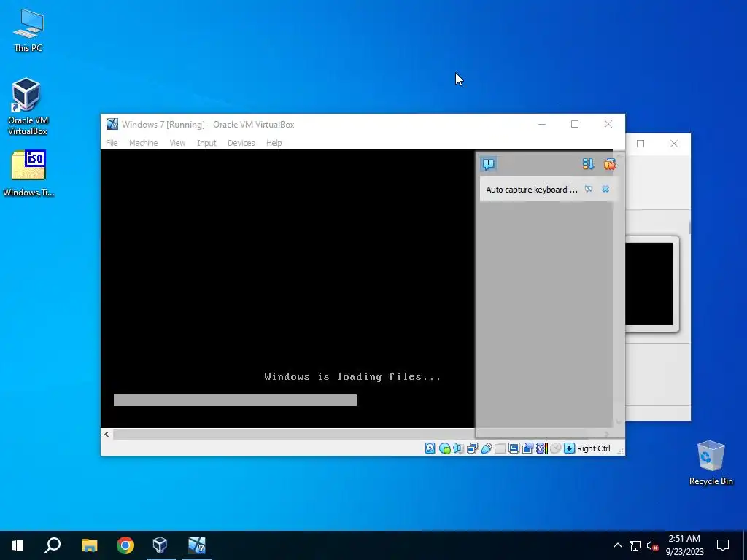Click the Windows is loading files progress bar
The image size is (747, 560).
tap(235, 400)
